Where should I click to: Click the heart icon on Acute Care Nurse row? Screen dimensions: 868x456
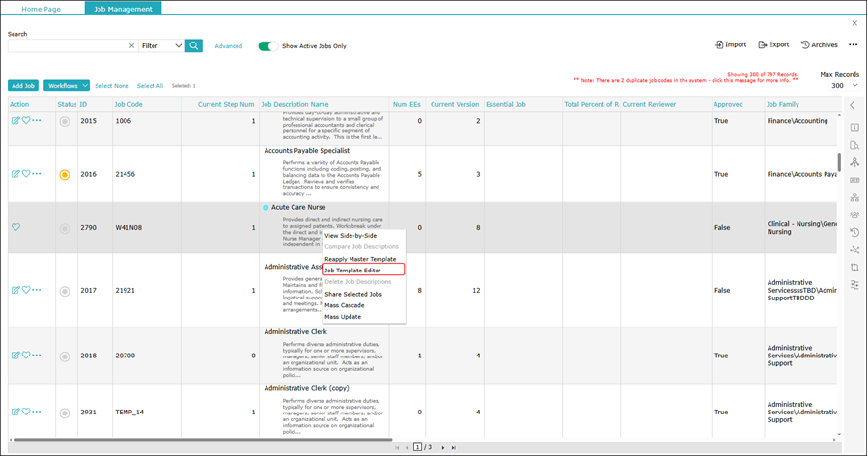click(16, 227)
